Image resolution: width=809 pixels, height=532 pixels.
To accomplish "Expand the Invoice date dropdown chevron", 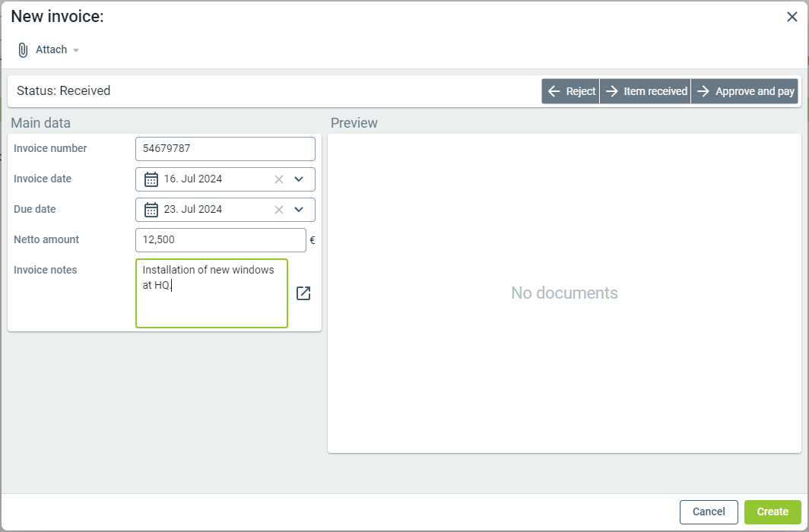I will tap(299, 179).
